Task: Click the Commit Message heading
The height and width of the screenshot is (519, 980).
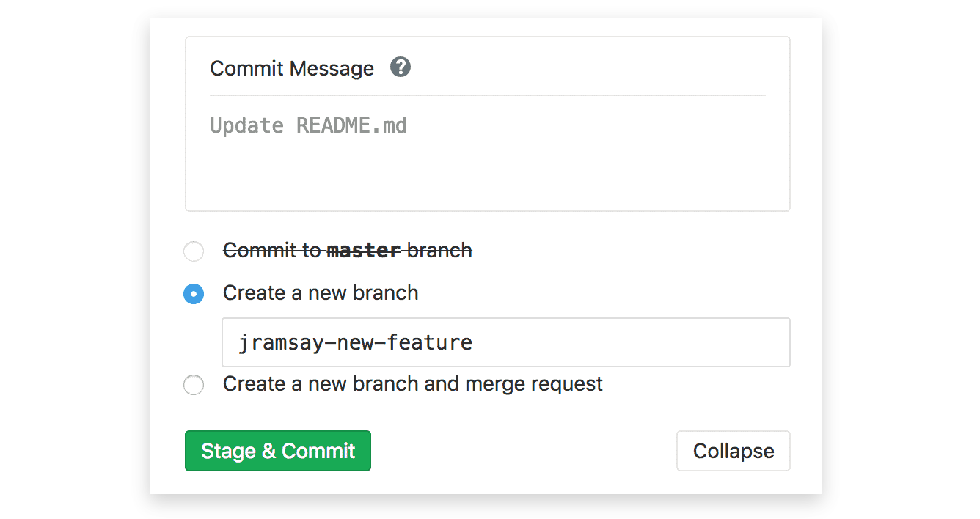Action: (292, 67)
